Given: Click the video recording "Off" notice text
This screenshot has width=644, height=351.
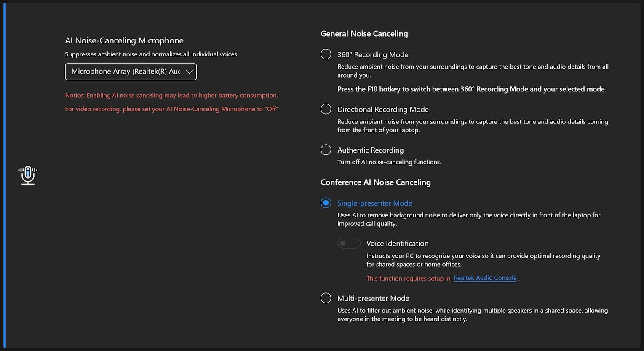Looking at the screenshot, I should [171, 109].
